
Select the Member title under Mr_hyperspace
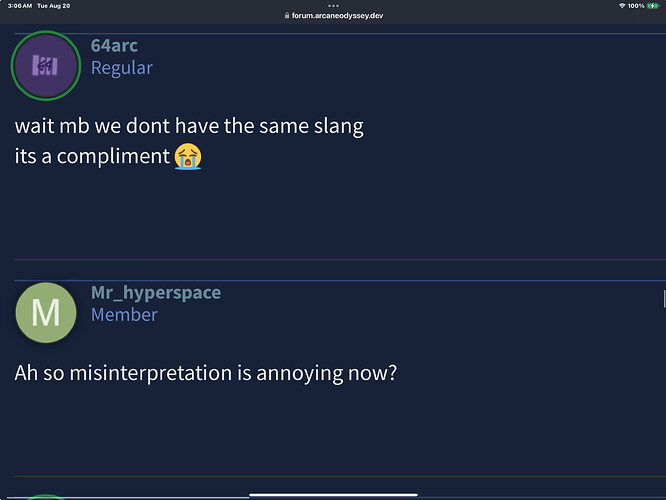point(124,315)
